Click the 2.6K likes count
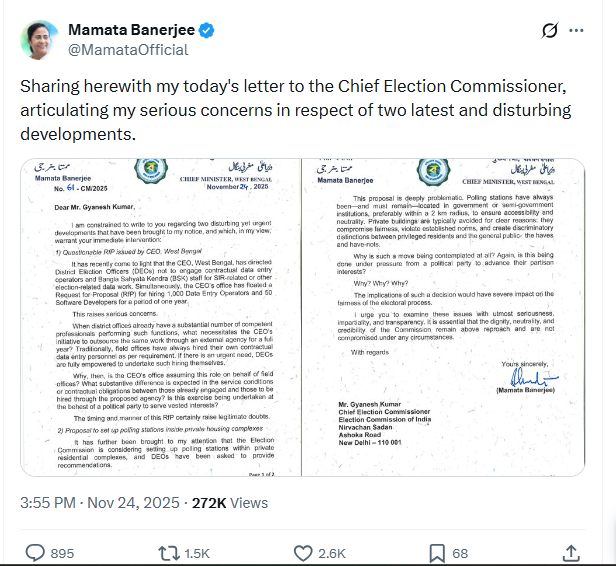Viewport: 616px width, 566px height. pyautogui.click(x=329, y=553)
